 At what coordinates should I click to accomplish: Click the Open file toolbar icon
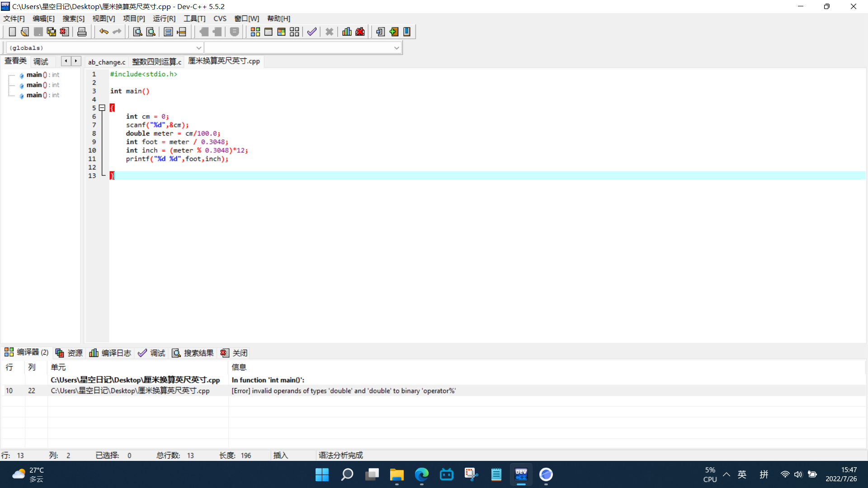tap(25, 32)
